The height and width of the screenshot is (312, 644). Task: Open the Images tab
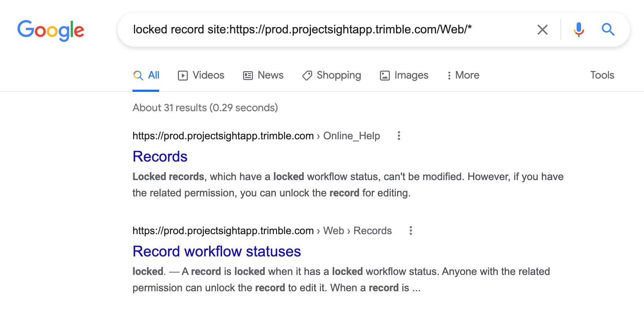[404, 76]
